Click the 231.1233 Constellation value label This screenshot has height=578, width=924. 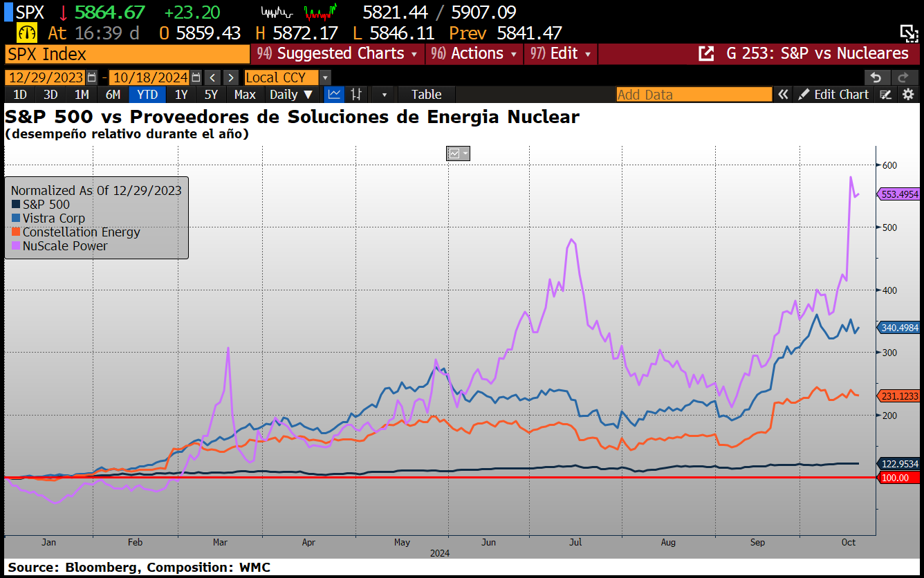[x=898, y=395]
